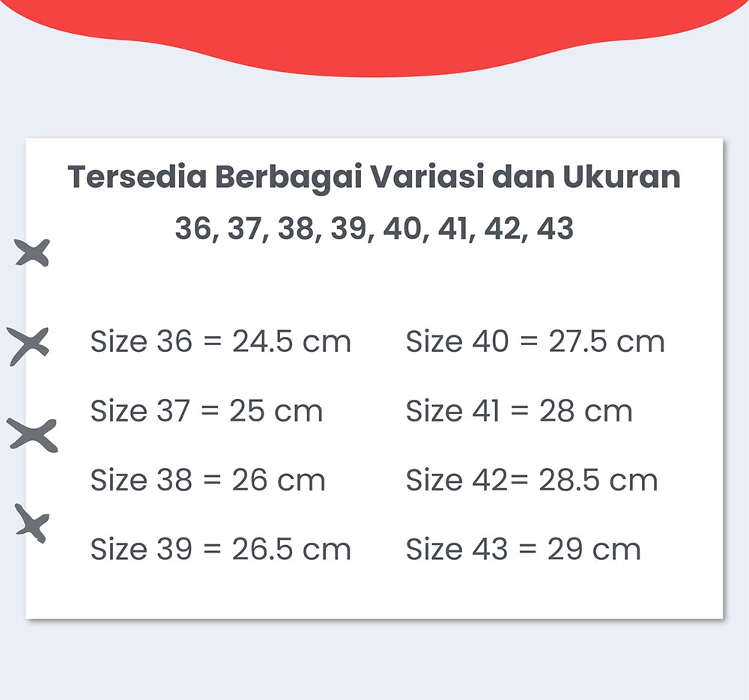
Task: Click the word Ukuran in the heading
Action: tap(622, 177)
